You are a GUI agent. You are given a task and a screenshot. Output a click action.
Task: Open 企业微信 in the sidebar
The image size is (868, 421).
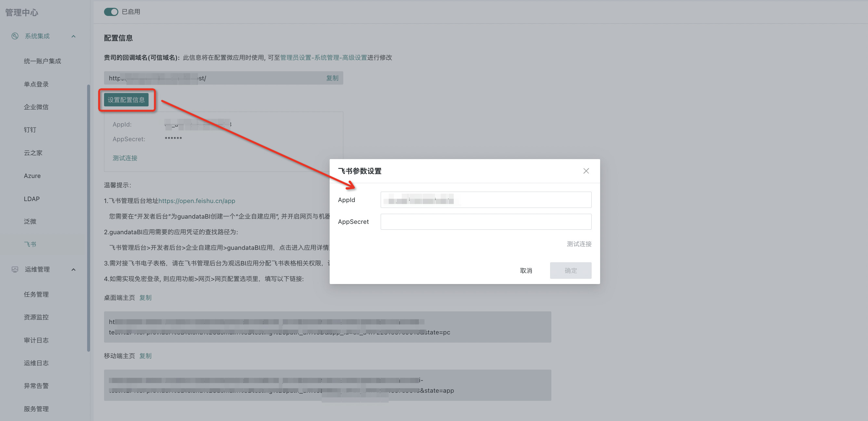tap(36, 107)
